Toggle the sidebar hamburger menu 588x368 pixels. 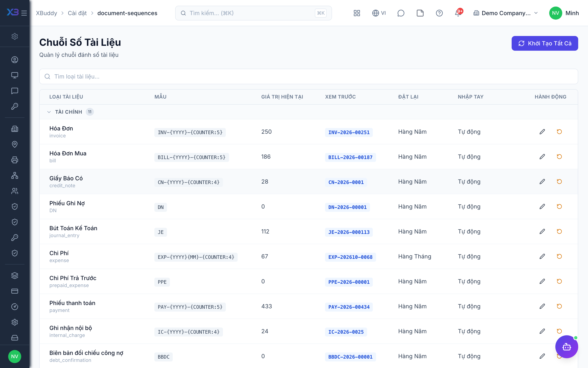pos(24,13)
